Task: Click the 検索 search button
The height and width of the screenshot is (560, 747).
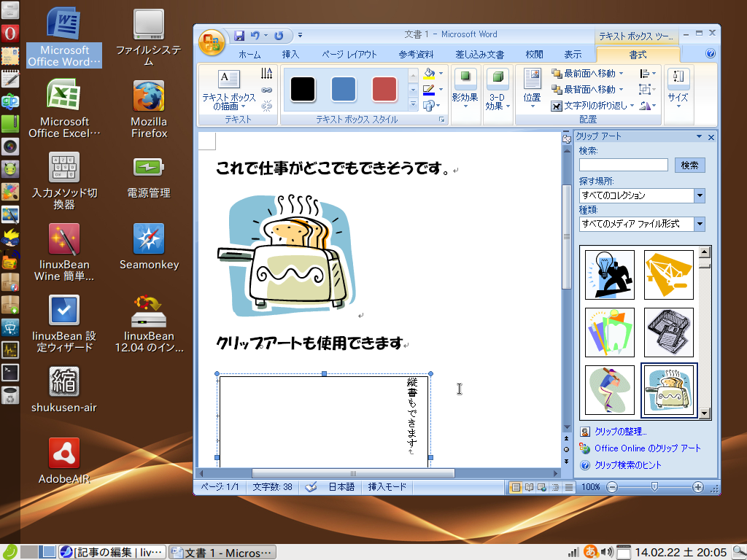Action: [689, 165]
